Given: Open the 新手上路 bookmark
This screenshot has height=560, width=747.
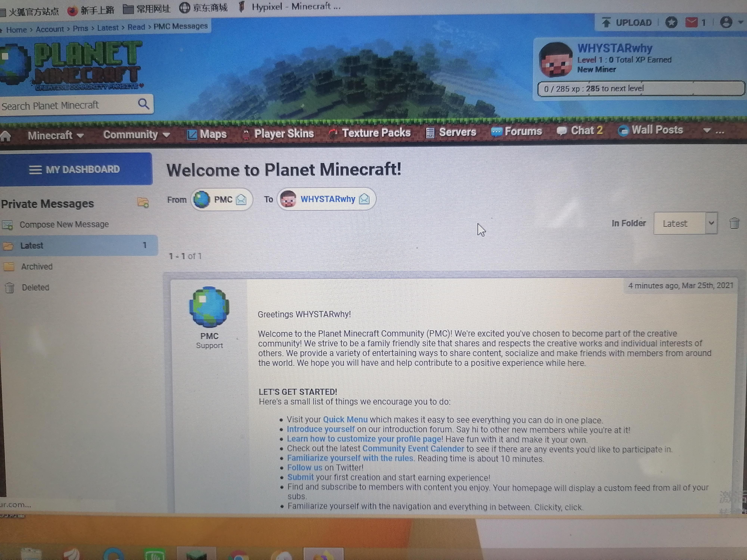Looking at the screenshot, I should click(91, 10).
